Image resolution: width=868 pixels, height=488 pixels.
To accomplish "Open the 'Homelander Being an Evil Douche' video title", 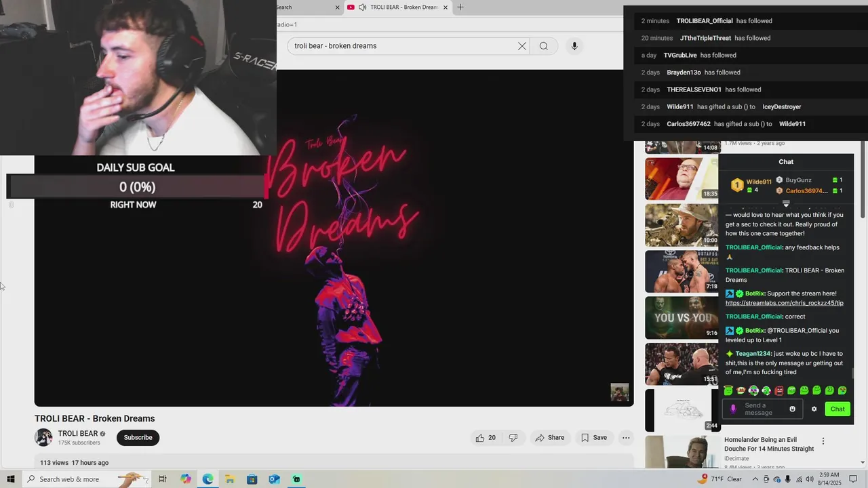I will (x=768, y=444).
